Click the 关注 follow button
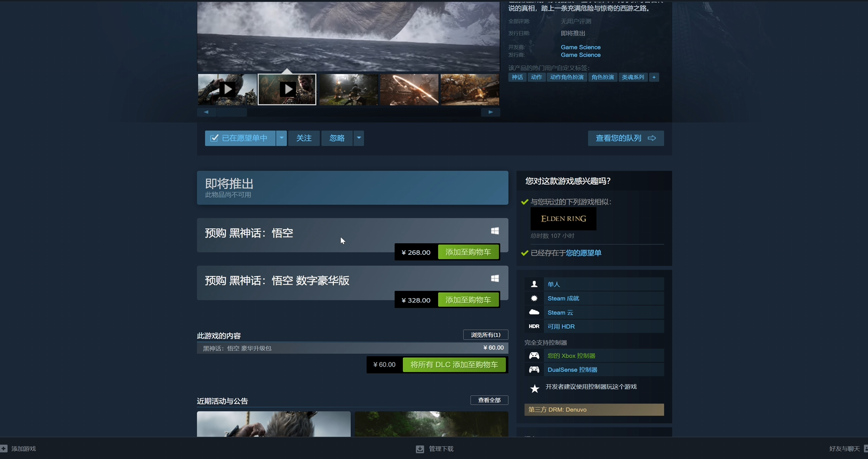The height and width of the screenshot is (459, 868). click(304, 138)
